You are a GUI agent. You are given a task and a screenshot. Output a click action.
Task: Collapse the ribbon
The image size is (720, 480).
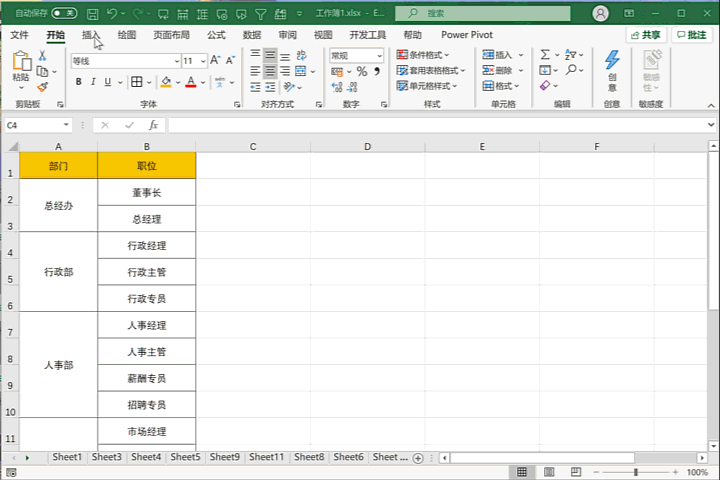[711, 105]
